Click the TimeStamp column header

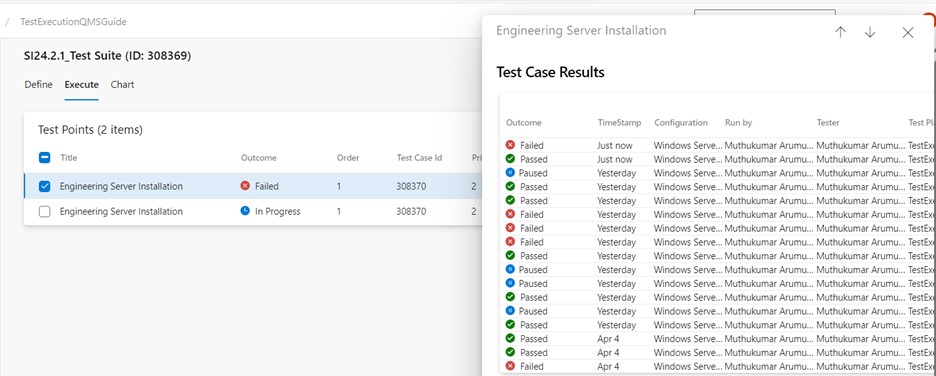(620, 123)
